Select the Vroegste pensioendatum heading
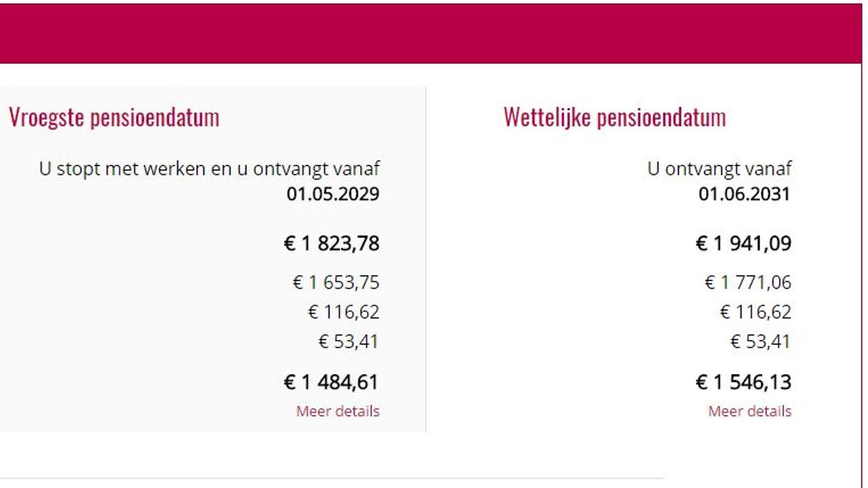The width and height of the screenshot is (868, 488). [114, 117]
